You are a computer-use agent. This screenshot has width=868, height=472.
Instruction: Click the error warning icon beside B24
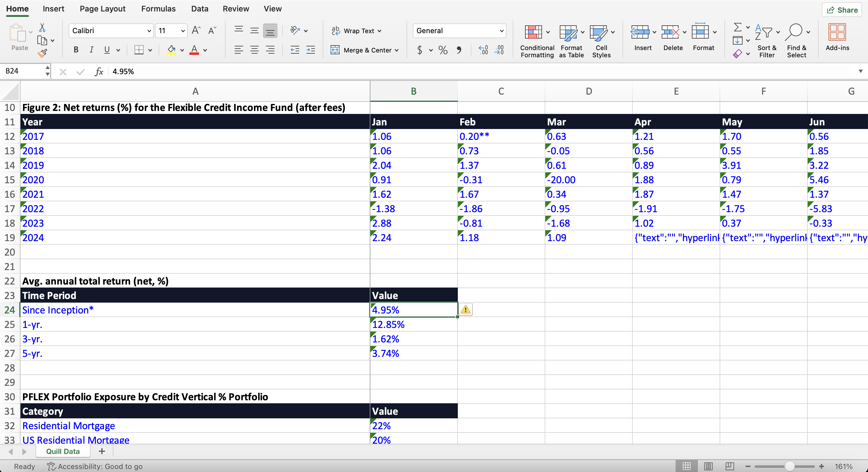pyautogui.click(x=465, y=310)
